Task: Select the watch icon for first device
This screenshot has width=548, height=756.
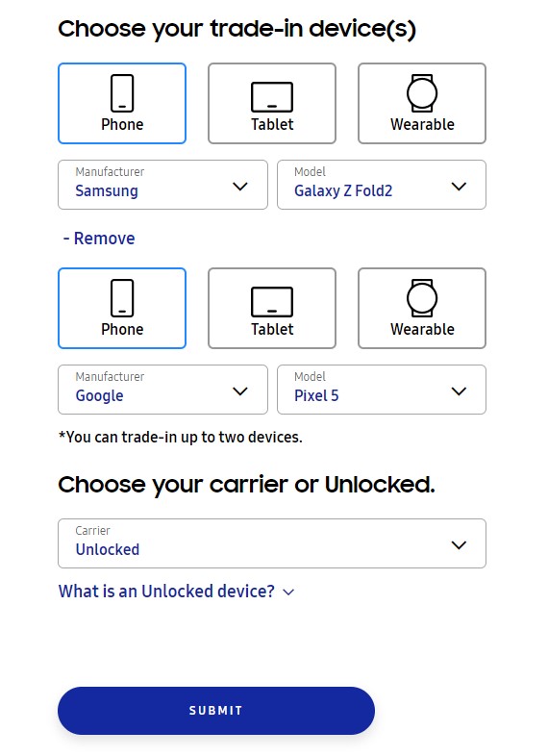Action: tap(422, 93)
